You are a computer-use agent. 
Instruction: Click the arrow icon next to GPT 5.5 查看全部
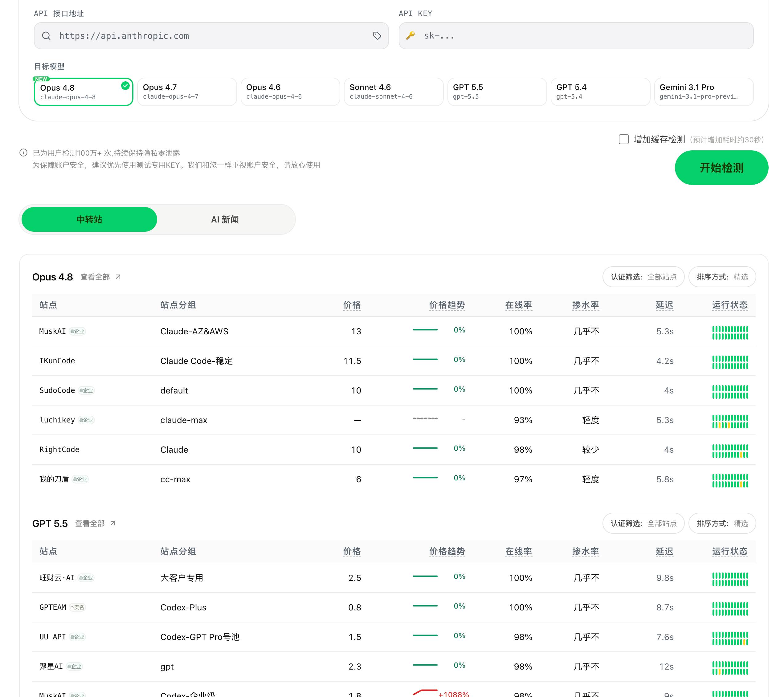pos(113,523)
